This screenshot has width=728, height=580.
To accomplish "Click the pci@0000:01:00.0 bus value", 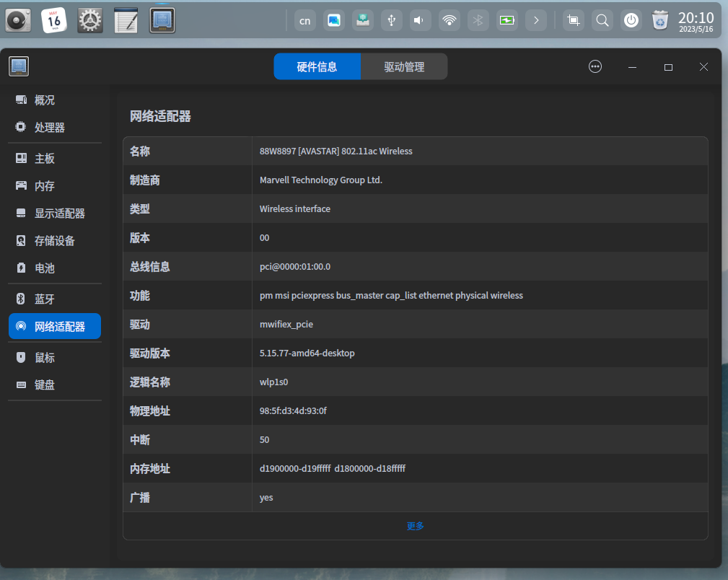I will point(295,266).
